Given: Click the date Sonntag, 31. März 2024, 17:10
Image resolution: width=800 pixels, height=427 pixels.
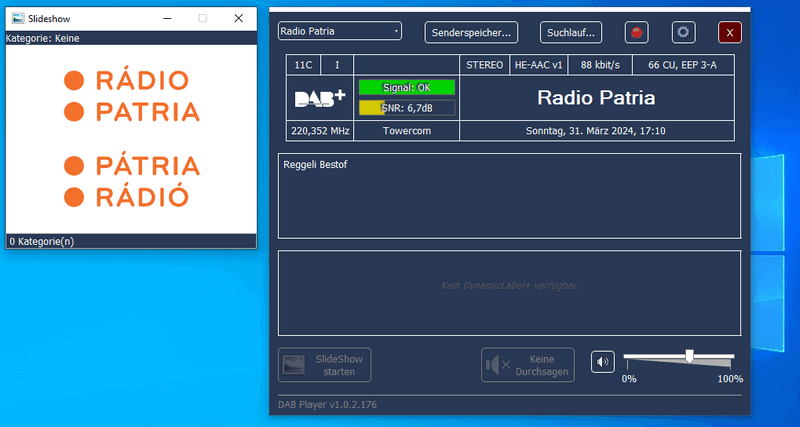Looking at the screenshot, I should (596, 131).
